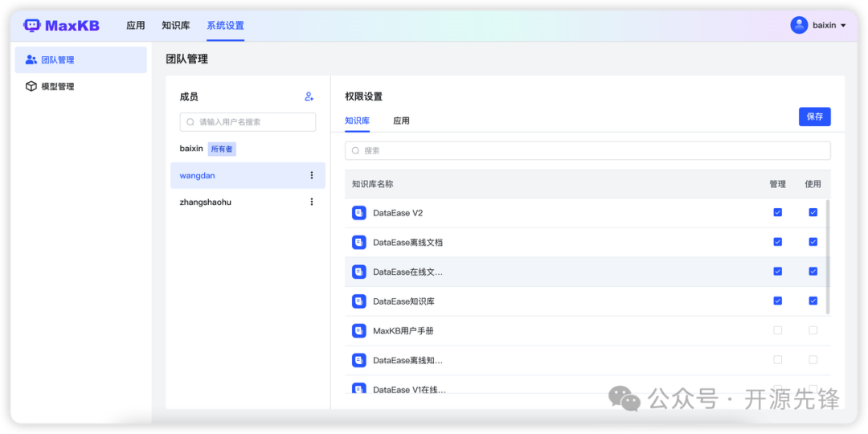The width and height of the screenshot is (868, 434).
Task: Click the DataEase离线文档 row name
Action: point(408,243)
